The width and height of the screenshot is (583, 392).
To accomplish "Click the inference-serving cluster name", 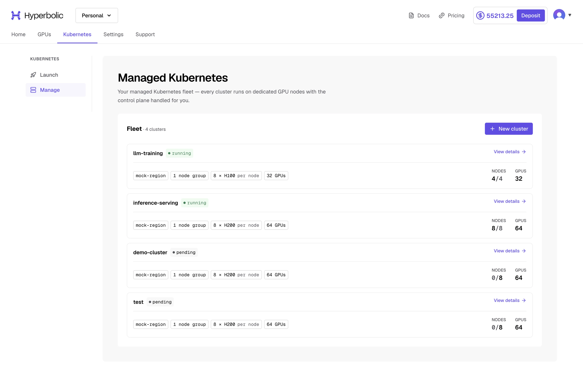I will 155,203.
